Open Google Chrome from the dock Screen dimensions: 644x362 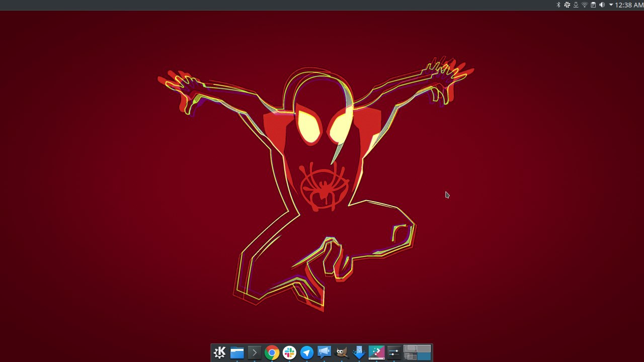point(272,353)
